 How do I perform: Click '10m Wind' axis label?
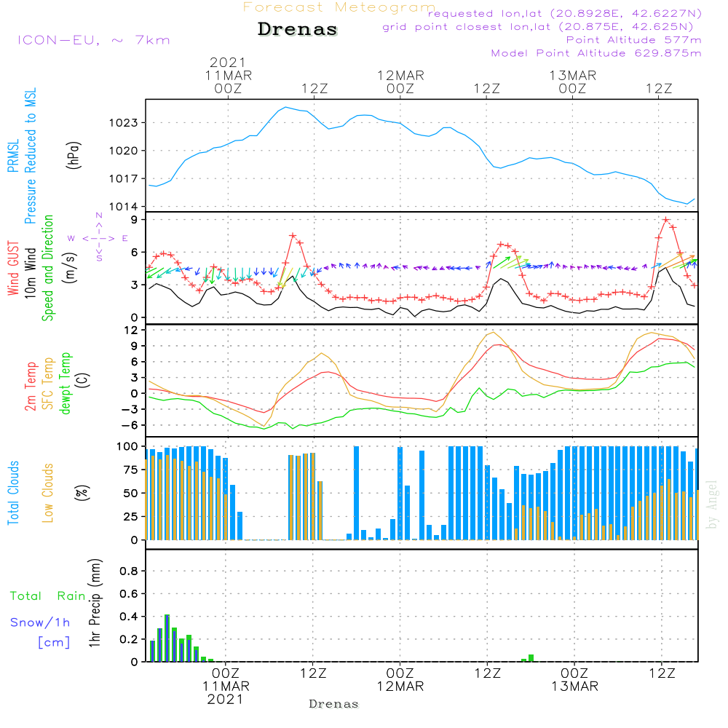pyautogui.click(x=30, y=273)
